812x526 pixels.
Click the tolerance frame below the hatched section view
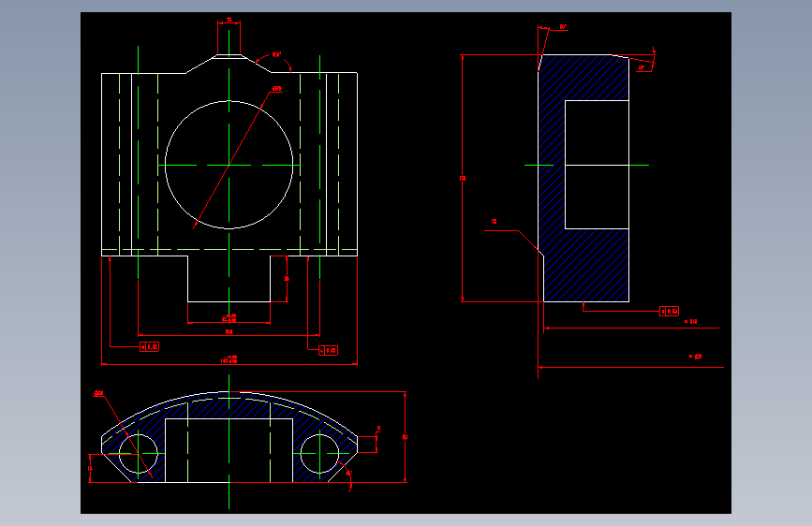pos(669,311)
